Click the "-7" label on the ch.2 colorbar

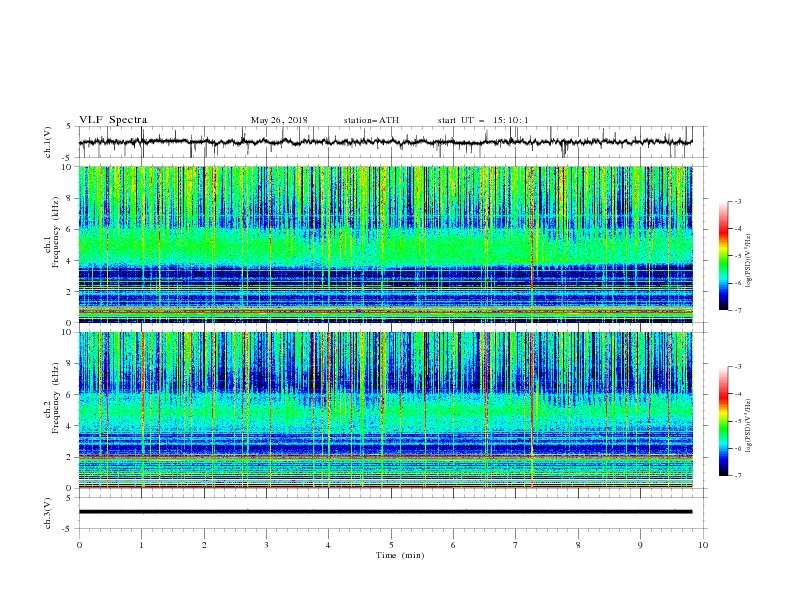(x=738, y=476)
